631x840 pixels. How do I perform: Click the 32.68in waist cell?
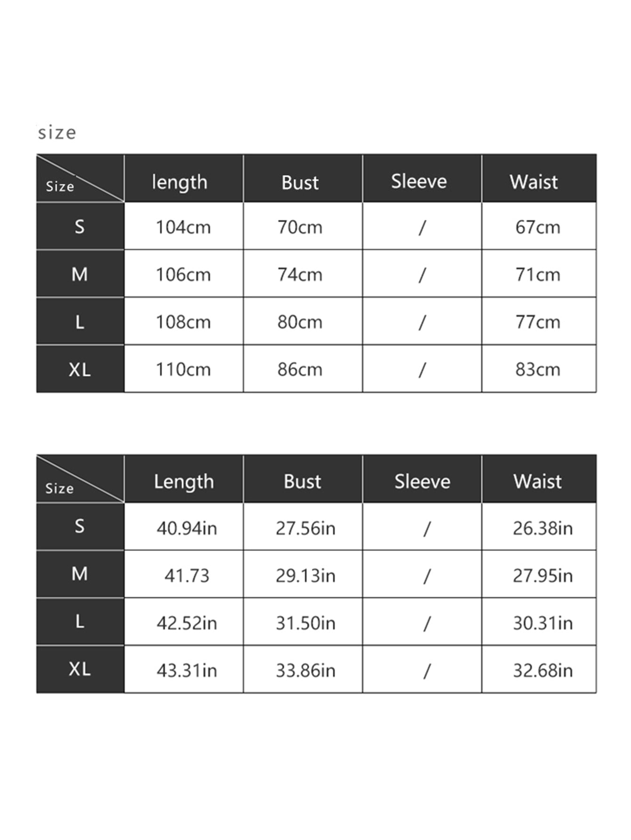[x=542, y=670]
